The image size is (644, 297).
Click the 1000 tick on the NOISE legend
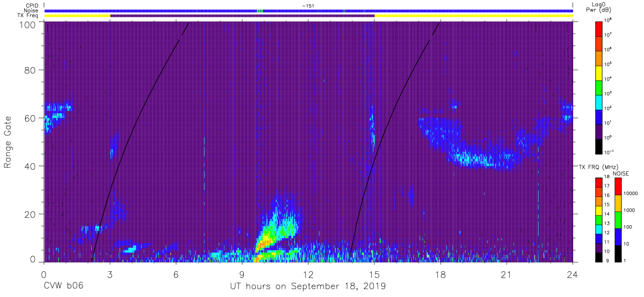coord(630,211)
